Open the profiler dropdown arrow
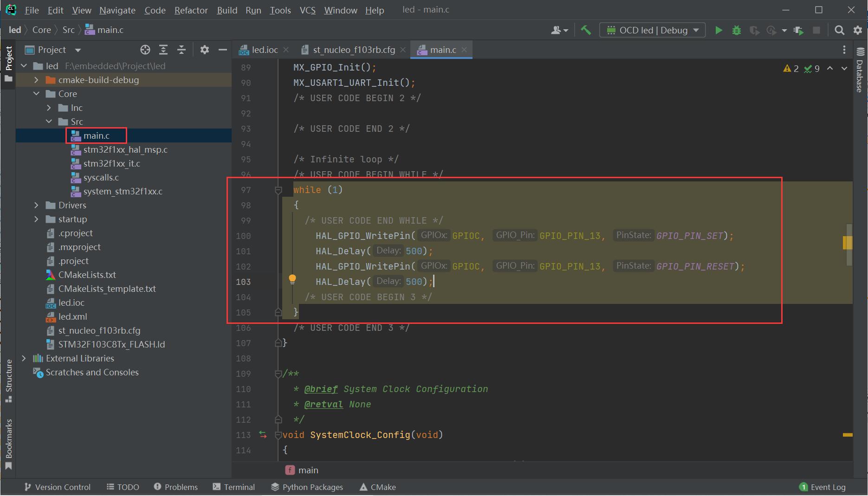This screenshot has width=868, height=496. [x=784, y=31]
